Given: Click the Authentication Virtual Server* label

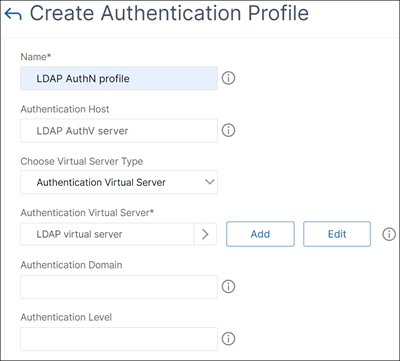Looking at the screenshot, I should pos(87,213).
